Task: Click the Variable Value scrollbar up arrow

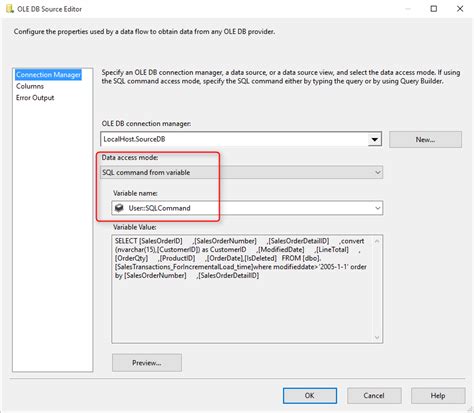Action: pos(377,241)
